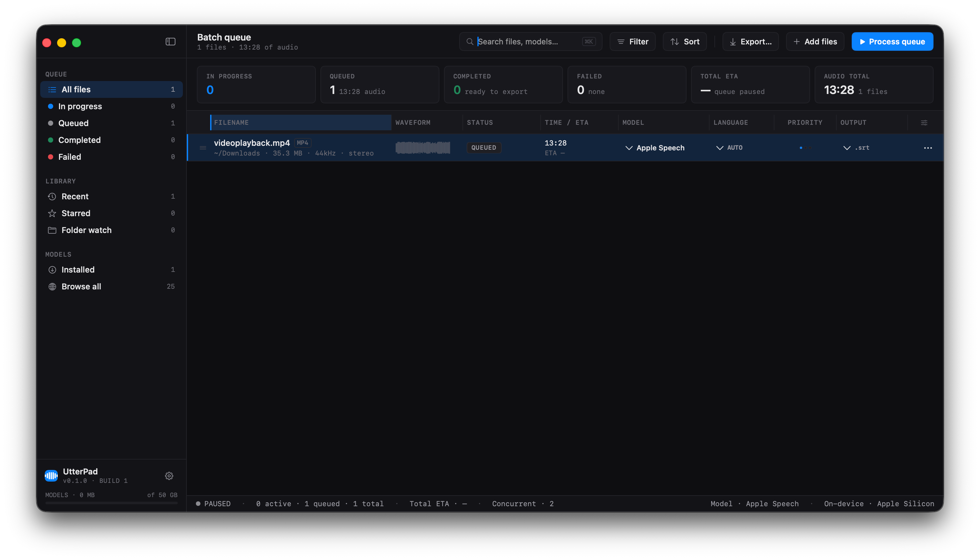Open Starred in library
Image resolution: width=980 pixels, height=560 pixels.
[111, 214]
